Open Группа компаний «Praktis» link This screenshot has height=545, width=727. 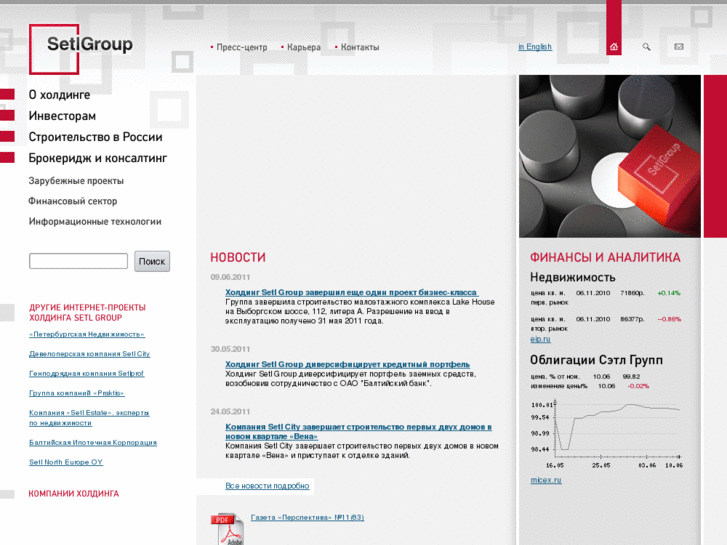pyautogui.click(x=77, y=393)
